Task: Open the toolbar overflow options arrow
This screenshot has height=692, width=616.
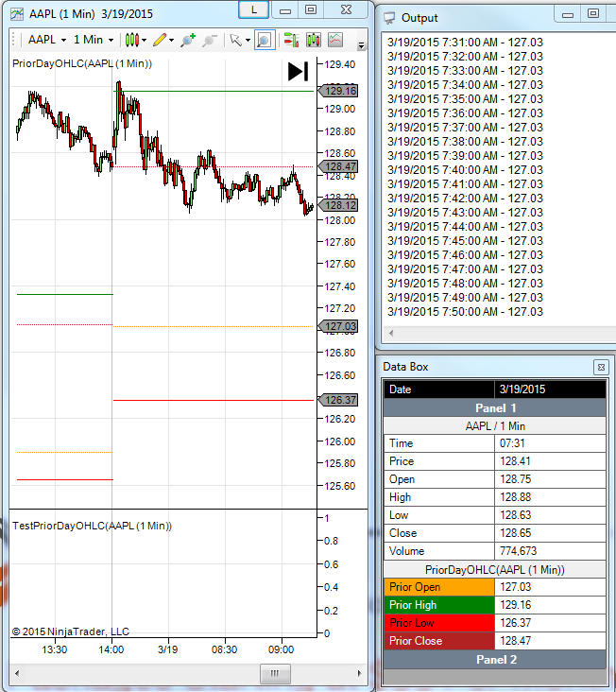Action: (361, 45)
